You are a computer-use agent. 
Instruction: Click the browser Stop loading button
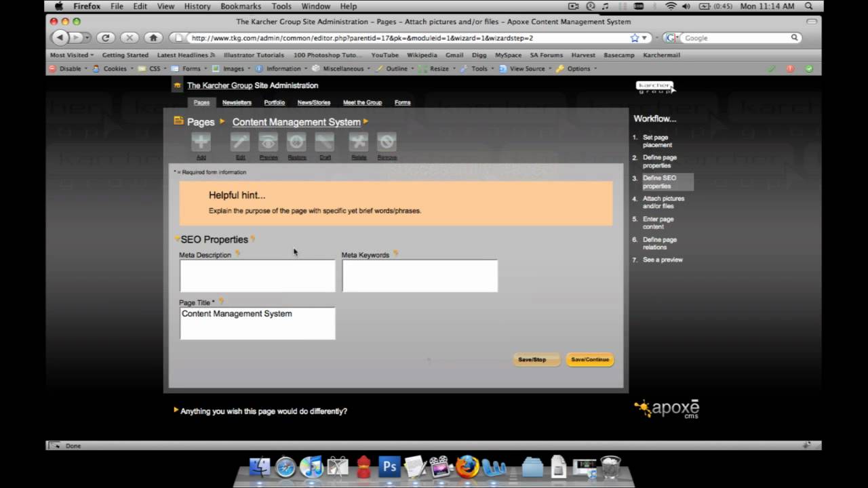(x=130, y=38)
